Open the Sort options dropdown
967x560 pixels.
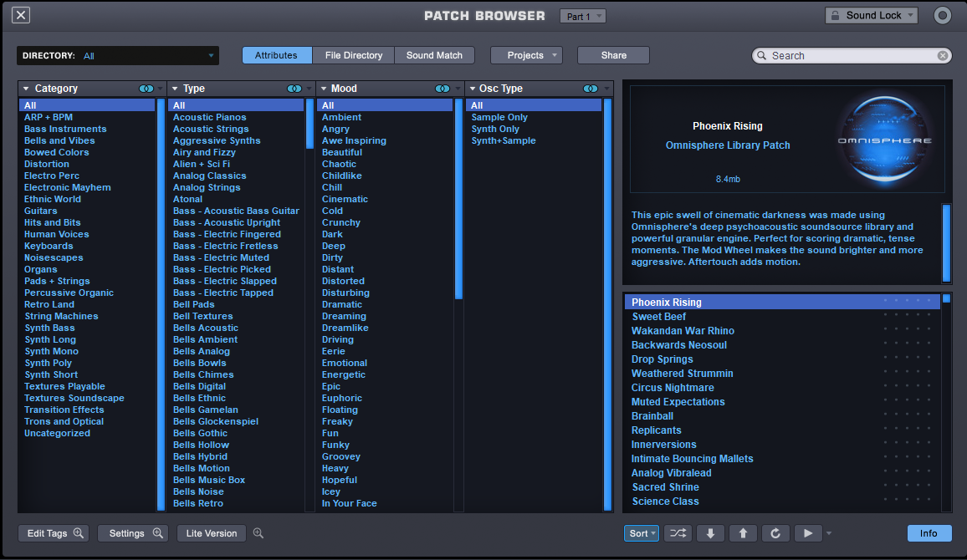(641, 533)
